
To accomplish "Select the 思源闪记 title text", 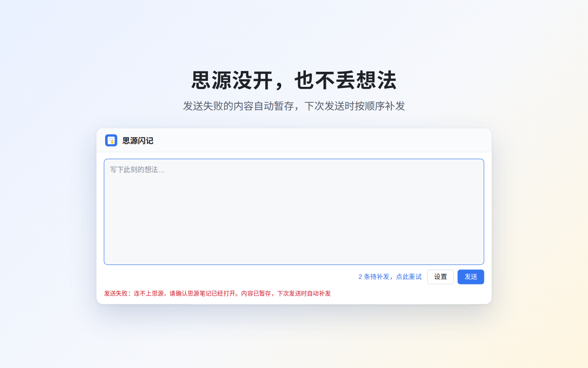I will click(138, 141).
